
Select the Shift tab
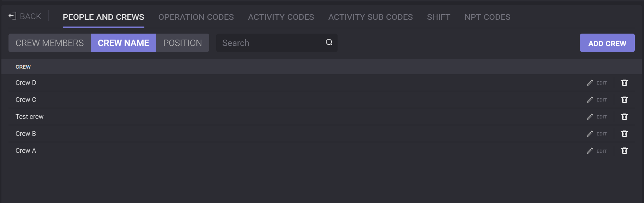pos(438,17)
